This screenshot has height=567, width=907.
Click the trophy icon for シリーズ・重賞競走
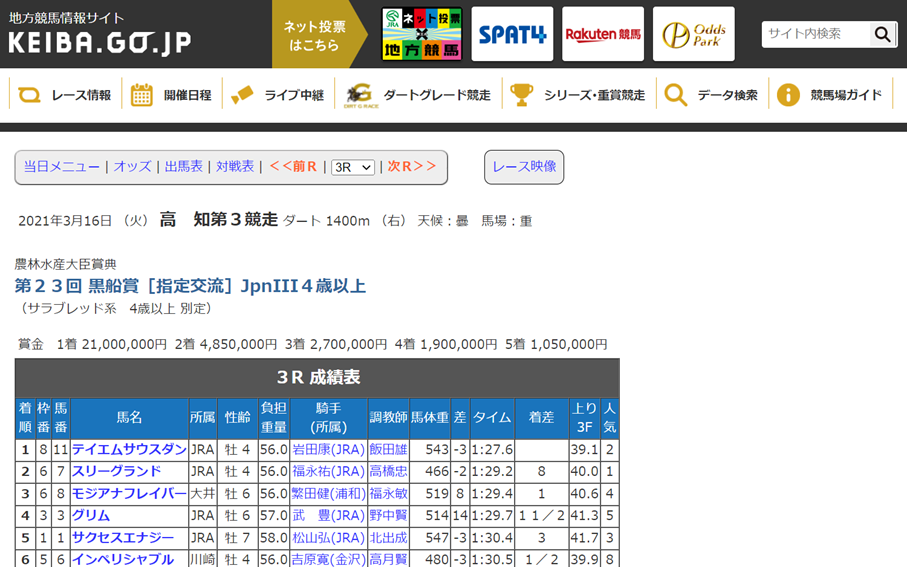coord(522,95)
